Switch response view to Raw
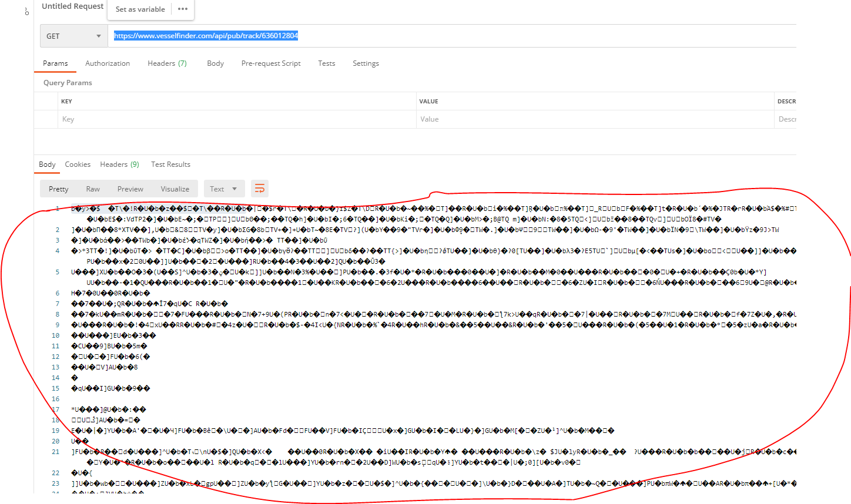Screen dimensions: 851x504 93,189
